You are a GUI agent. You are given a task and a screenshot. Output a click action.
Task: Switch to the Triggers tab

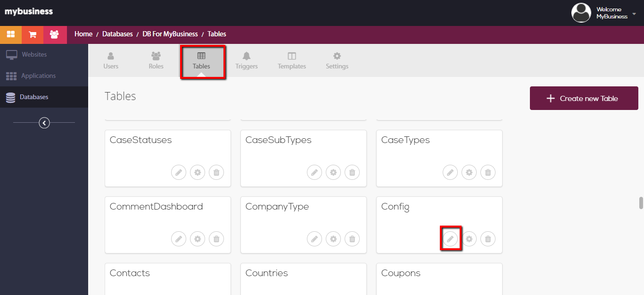(247, 60)
